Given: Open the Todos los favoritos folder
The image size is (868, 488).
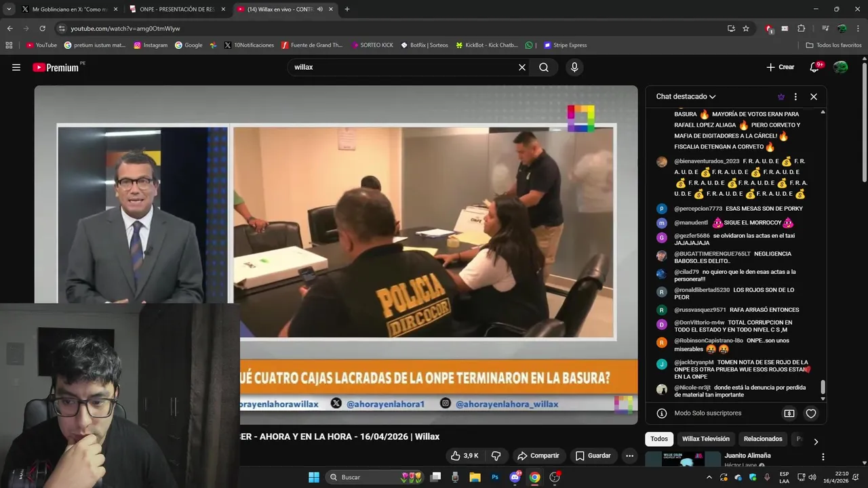Looking at the screenshot, I should (x=833, y=45).
